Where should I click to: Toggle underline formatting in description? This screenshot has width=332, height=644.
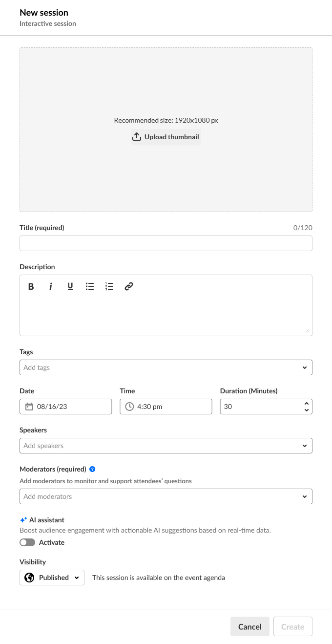[x=70, y=287]
